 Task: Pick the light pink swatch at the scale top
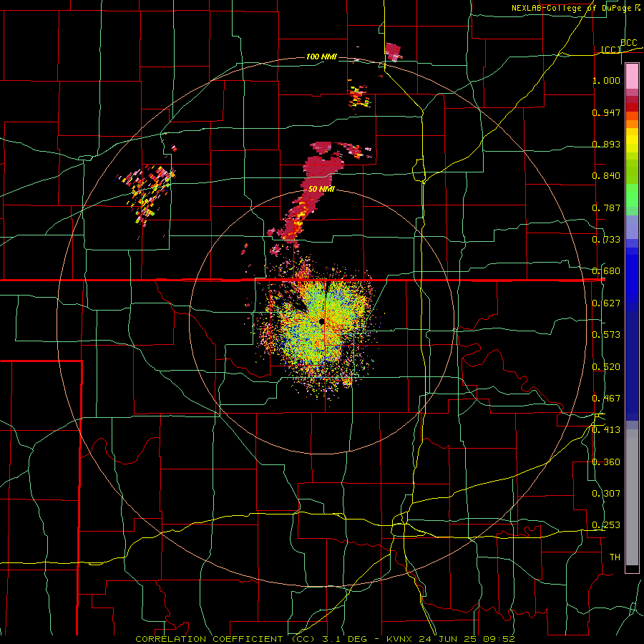point(632,77)
